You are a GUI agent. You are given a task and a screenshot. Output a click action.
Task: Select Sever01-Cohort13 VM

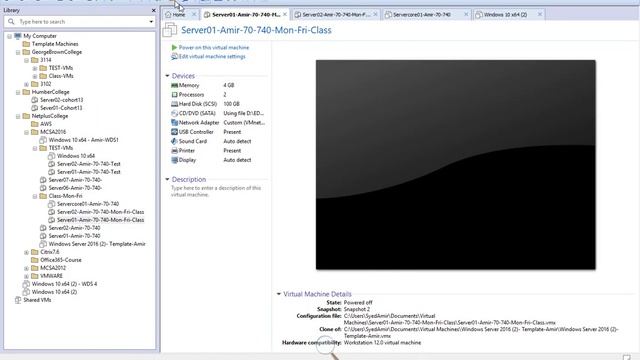pos(61,108)
